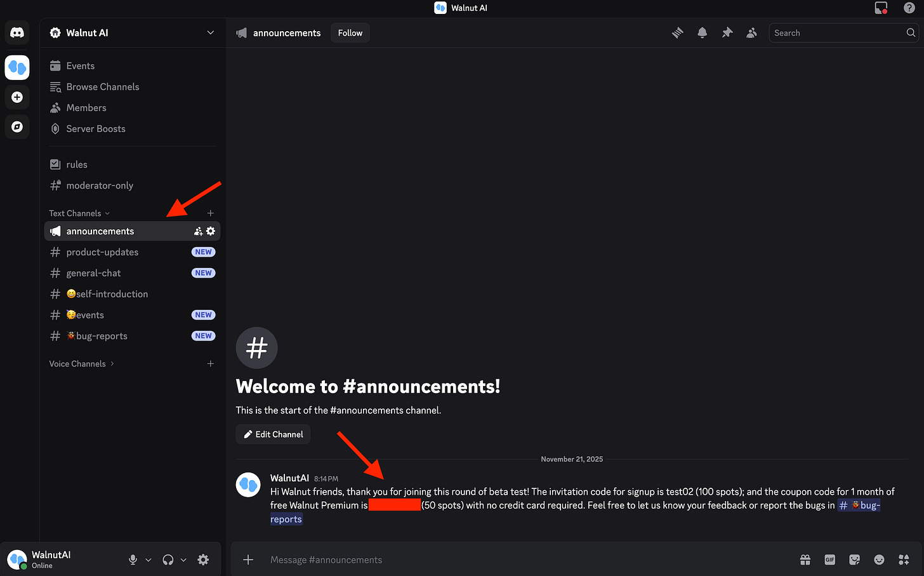Select the Walnut AI server icon
Image resolution: width=924 pixels, height=576 pixels.
(17, 67)
